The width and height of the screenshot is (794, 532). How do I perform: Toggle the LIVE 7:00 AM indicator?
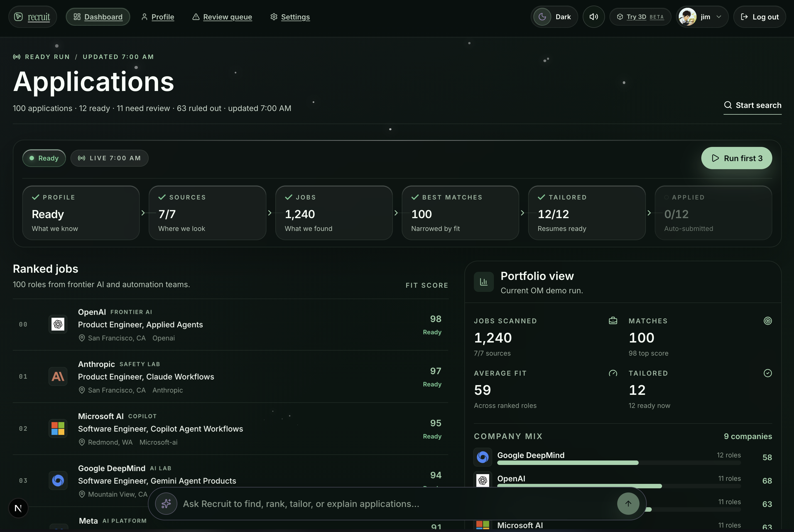pos(109,158)
